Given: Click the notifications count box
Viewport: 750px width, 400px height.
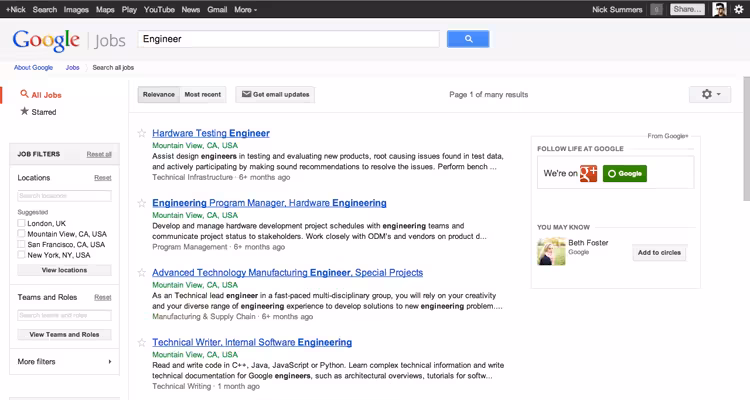Looking at the screenshot, I should click(656, 9).
